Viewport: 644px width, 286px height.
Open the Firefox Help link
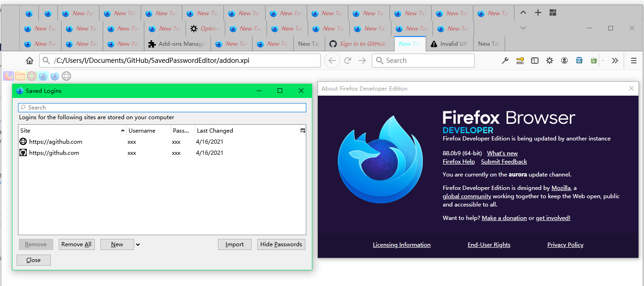[x=458, y=162]
